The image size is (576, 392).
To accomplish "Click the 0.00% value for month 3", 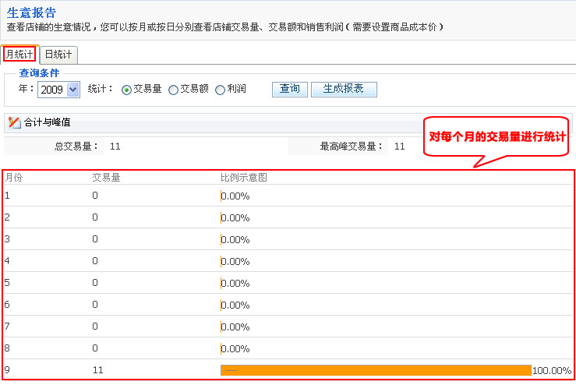I will coord(235,240).
